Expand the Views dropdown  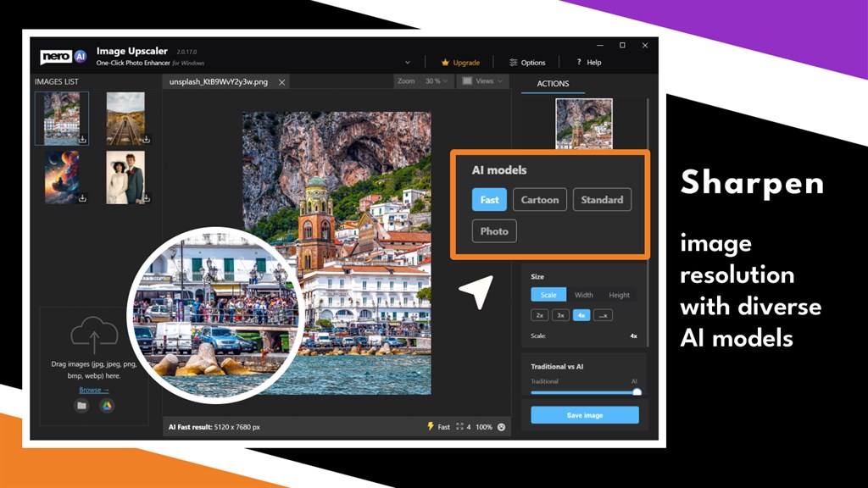[482, 80]
